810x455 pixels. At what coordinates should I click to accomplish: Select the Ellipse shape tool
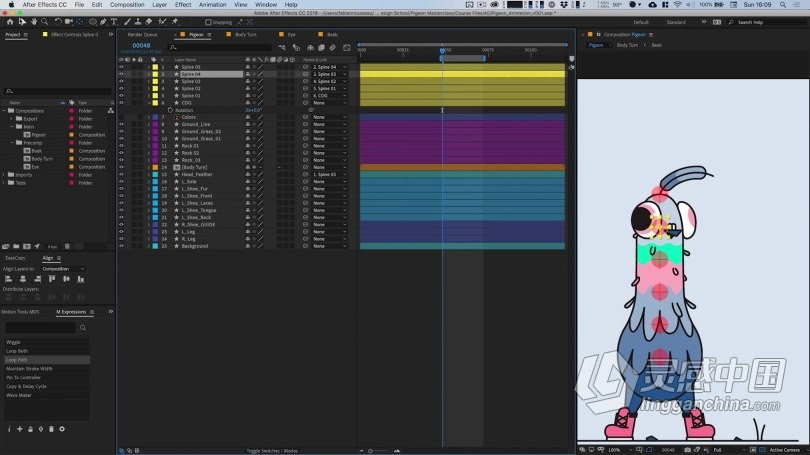click(x=92, y=22)
